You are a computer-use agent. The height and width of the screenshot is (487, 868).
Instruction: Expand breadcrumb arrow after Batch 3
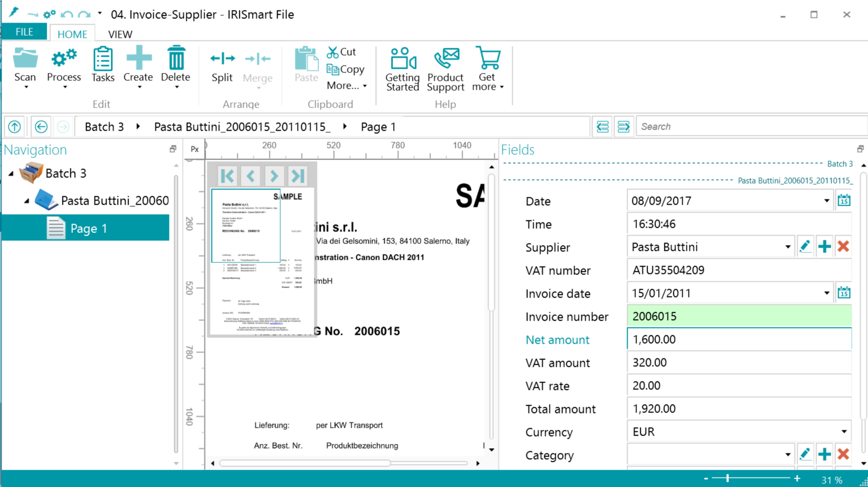tap(138, 126)
